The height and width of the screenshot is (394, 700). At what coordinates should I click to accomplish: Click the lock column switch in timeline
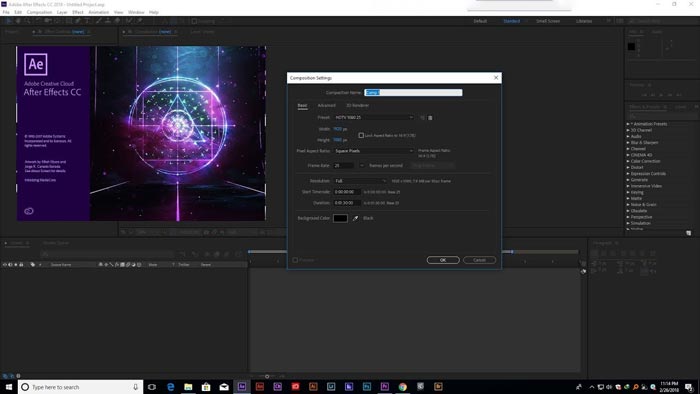(x=21, y=265)
